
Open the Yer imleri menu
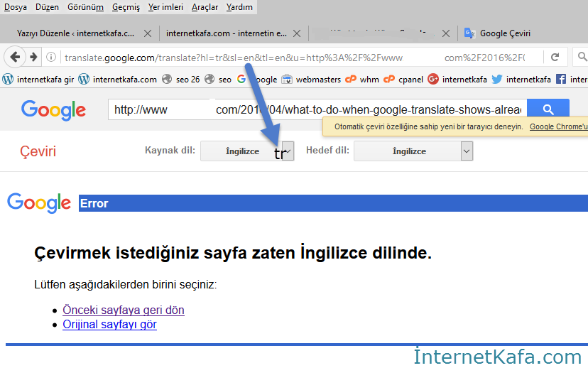tap(165, 7)
